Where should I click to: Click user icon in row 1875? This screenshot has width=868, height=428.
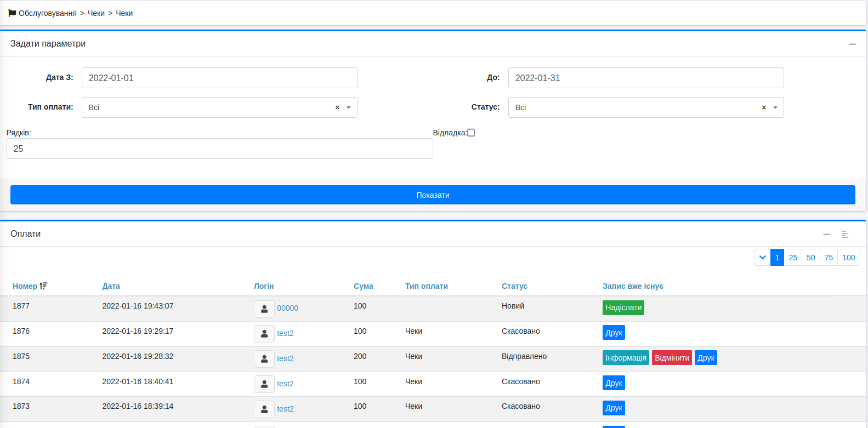264,359
